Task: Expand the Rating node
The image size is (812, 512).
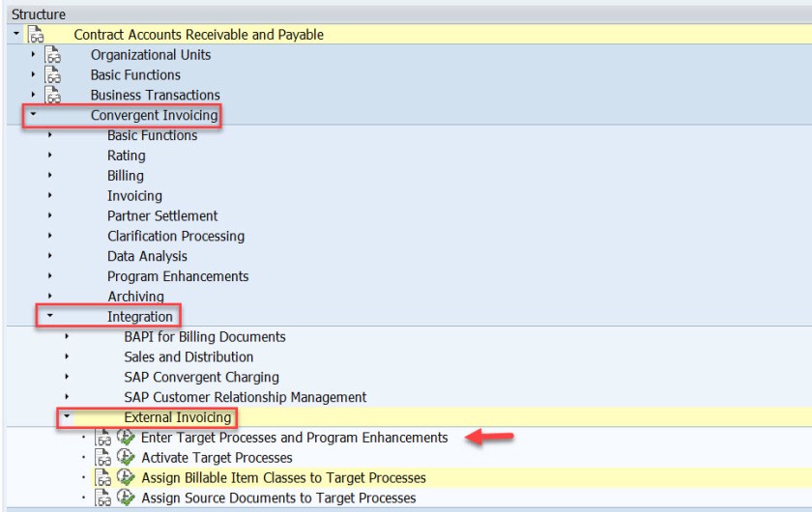Action: (x=49, y=156)
